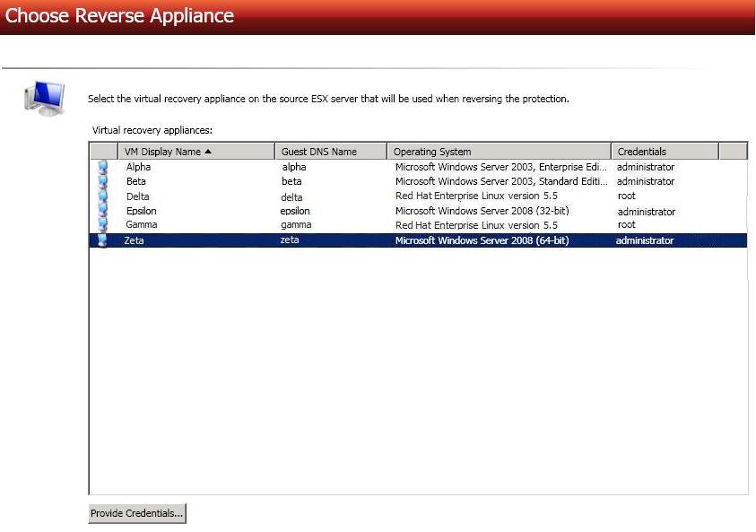Select the Alpha virtual machine name
Viewport: 756px width, 532px height.
pyautogui.click(x=138, y=167)
